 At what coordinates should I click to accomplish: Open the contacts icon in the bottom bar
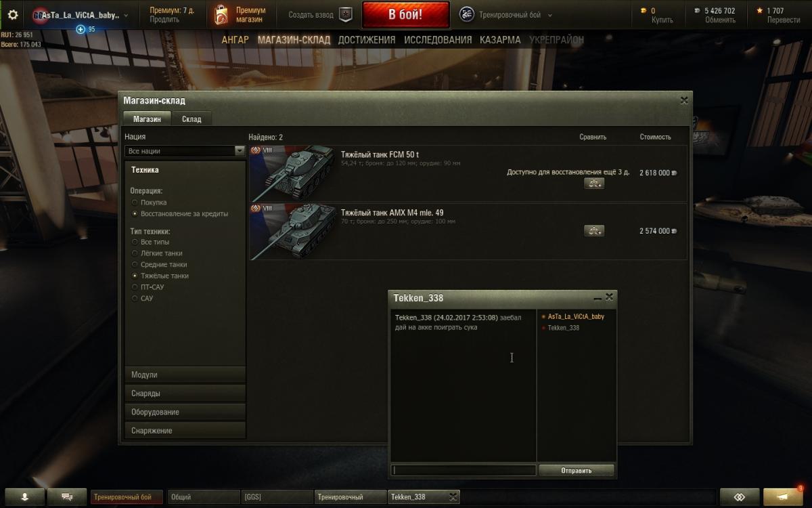point(25,496)
